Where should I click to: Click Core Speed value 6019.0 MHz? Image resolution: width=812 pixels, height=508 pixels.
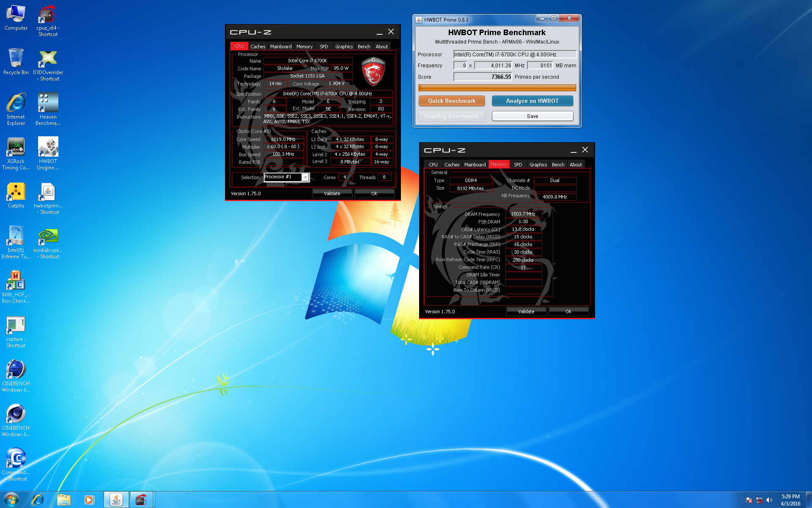click(x=283, y=139)
